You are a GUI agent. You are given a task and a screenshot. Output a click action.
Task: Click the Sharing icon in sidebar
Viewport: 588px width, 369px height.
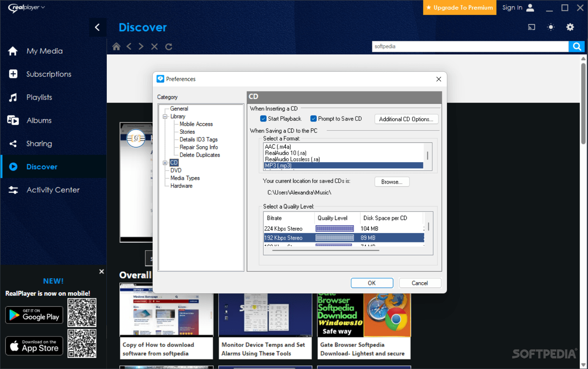(13, 144)
